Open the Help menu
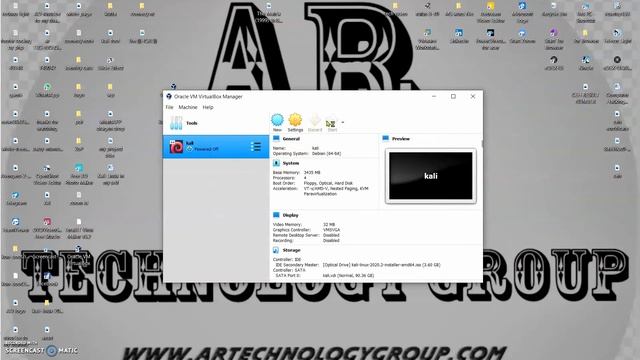The image size is (640, 360). [208, 107]
